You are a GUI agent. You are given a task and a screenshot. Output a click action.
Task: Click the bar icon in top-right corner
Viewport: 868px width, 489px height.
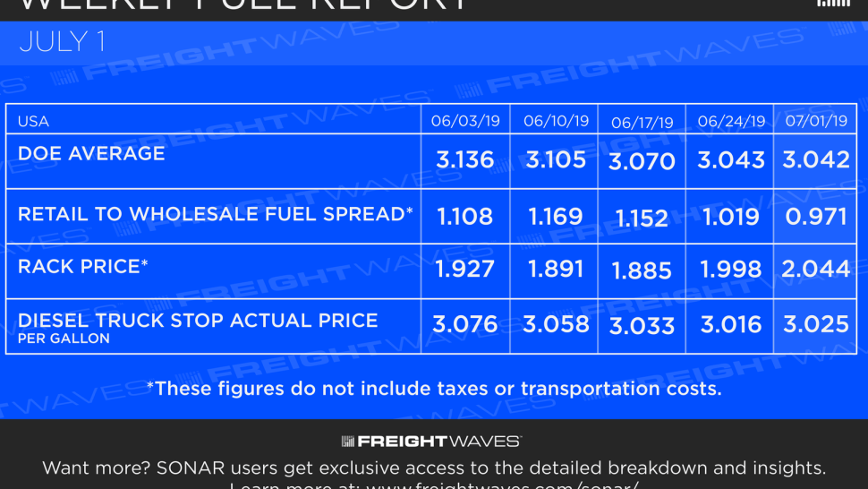pos(834,4)
